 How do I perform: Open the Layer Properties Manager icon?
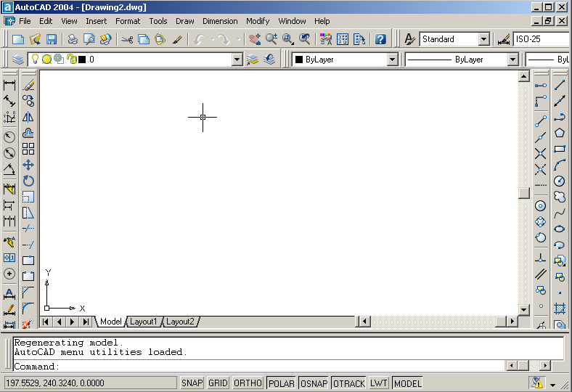click(17, 59)
